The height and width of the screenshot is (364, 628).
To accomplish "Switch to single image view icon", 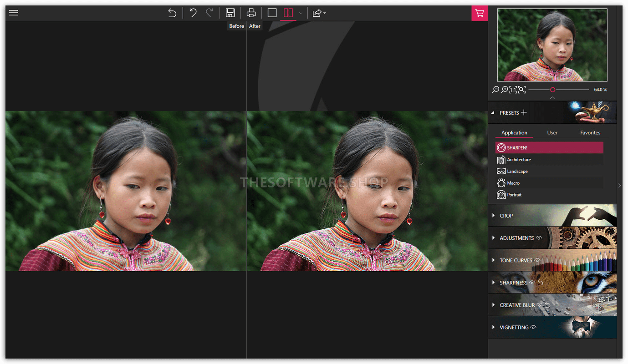I will coord(272,13).
